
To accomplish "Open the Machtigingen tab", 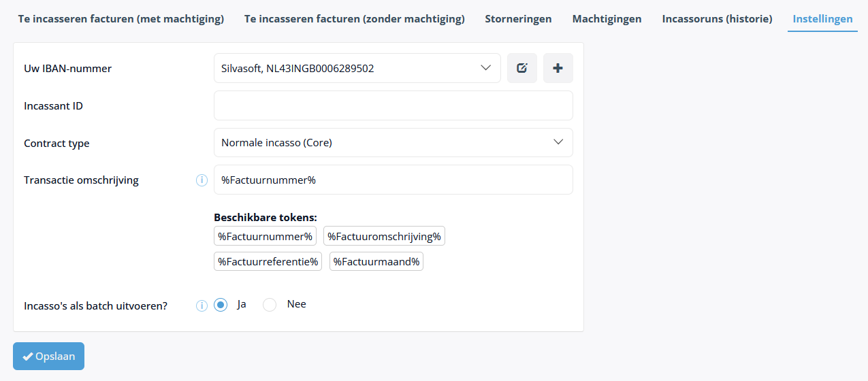I will click(607, 19).
